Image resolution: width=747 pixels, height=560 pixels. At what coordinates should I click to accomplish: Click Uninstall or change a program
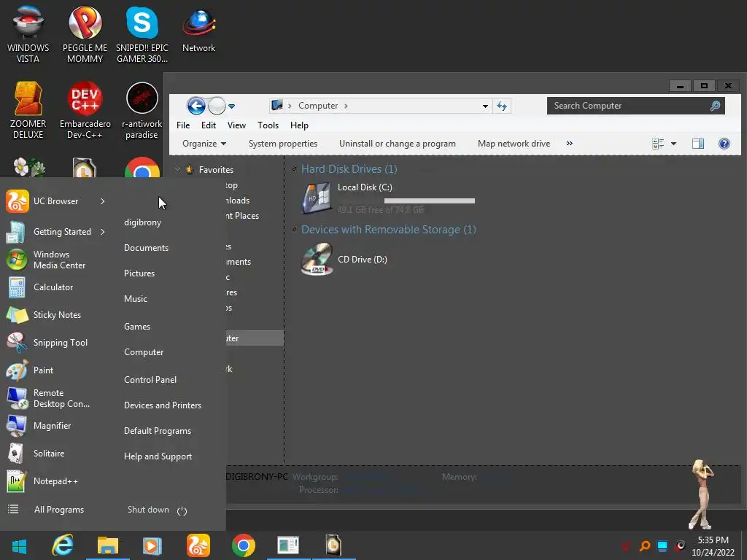[398, 144]
